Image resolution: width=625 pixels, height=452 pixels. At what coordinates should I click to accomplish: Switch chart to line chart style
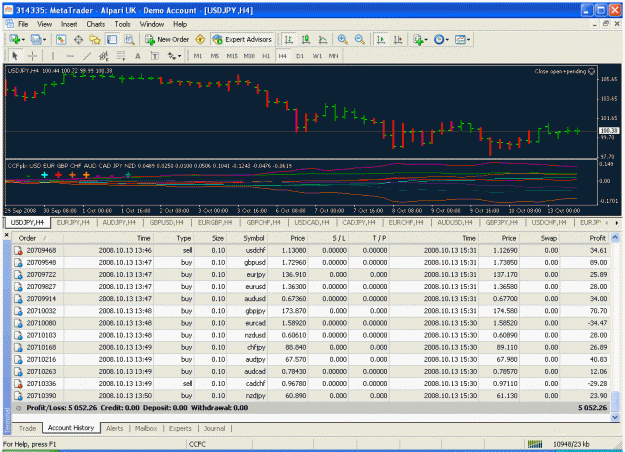click(x=323, y=39)
